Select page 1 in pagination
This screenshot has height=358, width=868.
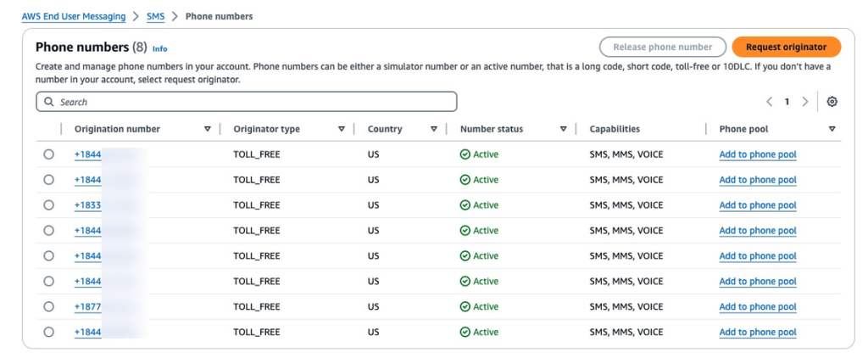[x=787, y=102]
